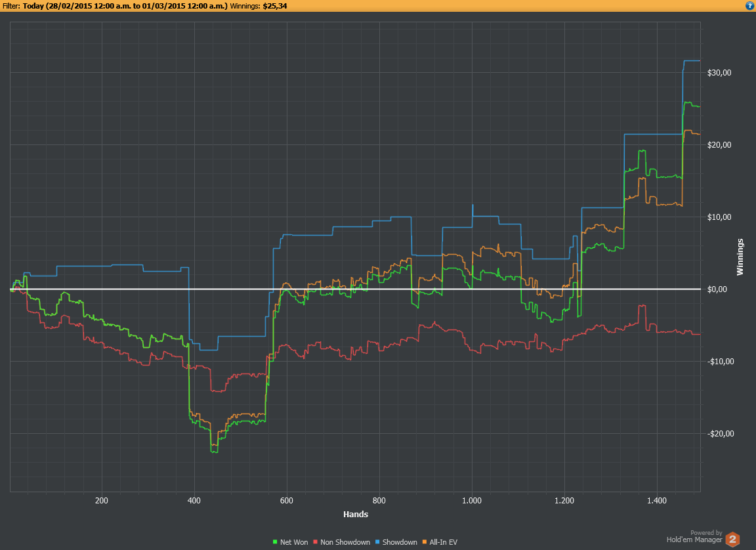
Task: Click the $30,00 axis label
Action: point(719,73)
